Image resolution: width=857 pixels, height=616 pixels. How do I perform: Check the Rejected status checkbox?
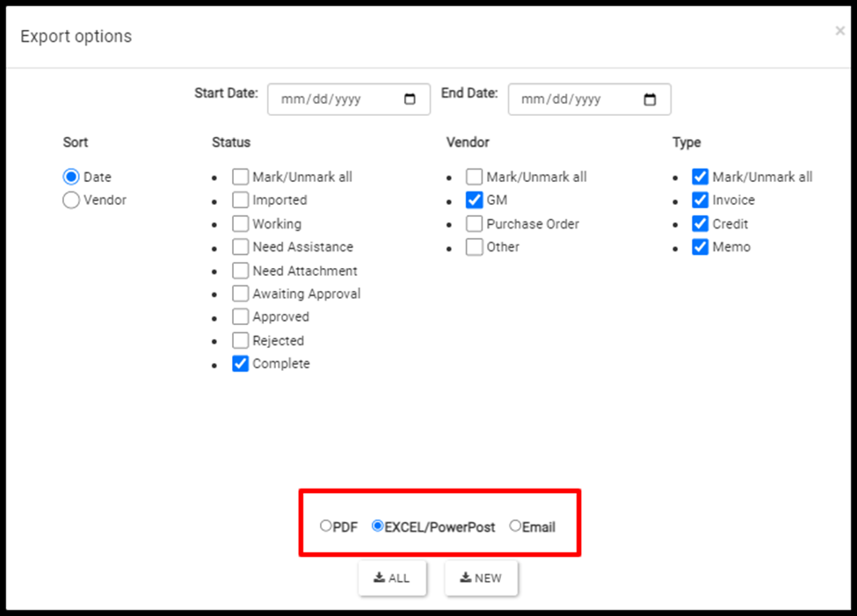pos(241,341)
